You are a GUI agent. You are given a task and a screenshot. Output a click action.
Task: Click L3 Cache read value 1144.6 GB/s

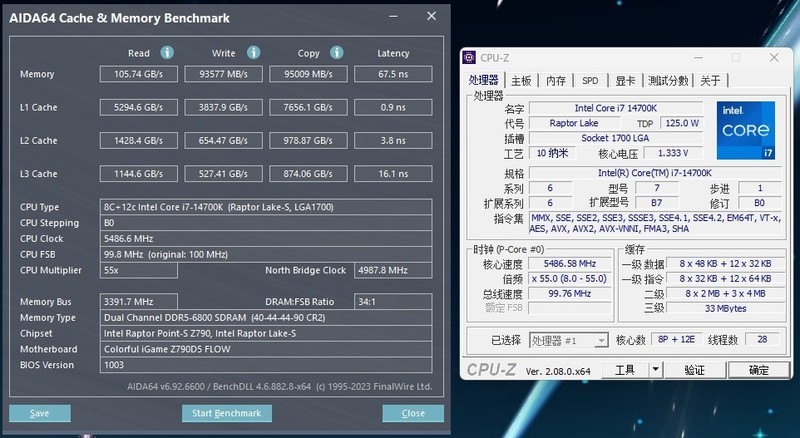(x=139, y=174)
